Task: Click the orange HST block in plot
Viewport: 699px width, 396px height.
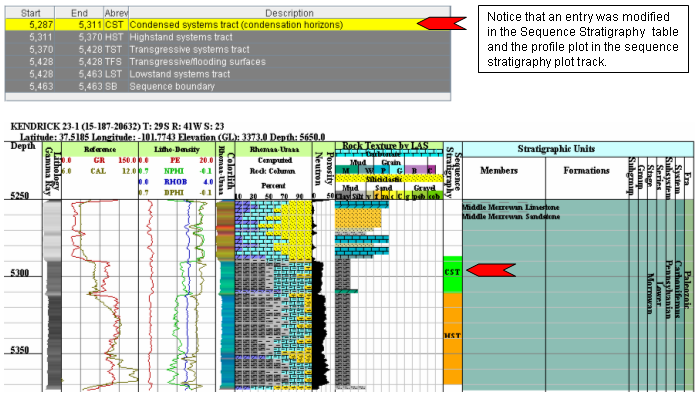Action: pos(452,338)
